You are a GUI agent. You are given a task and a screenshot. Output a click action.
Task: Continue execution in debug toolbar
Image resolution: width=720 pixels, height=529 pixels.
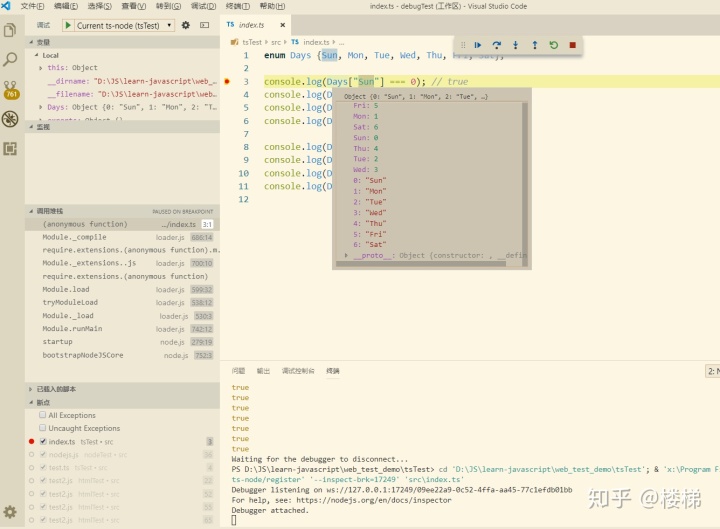tap(478, 45)
